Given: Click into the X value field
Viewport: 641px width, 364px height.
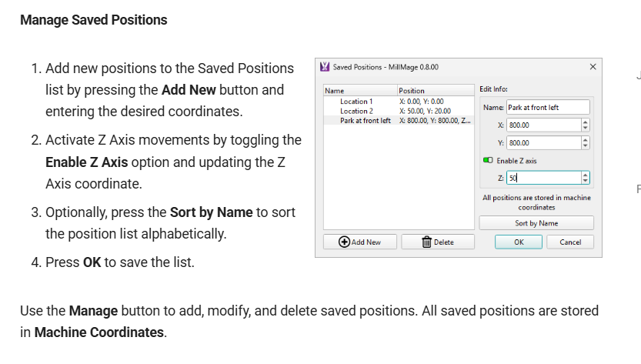Looking at the screenshot, I should pos(543,125).
